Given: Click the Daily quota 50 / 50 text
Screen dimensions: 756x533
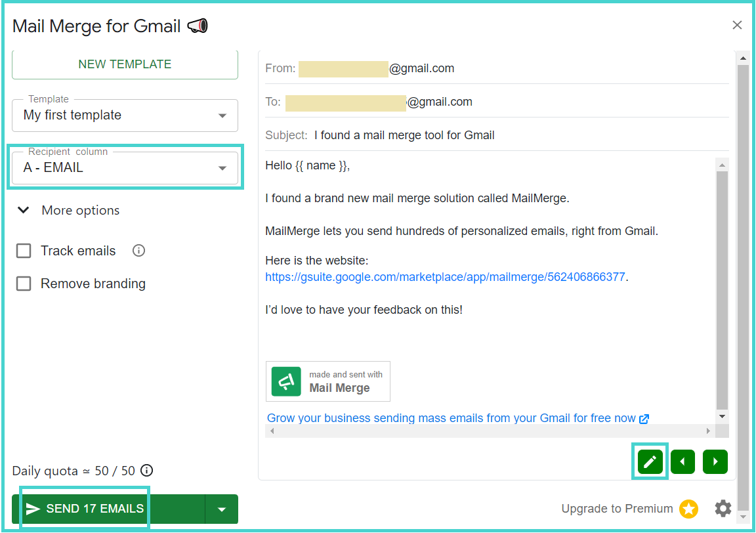Looking at the screenshot, I should point(73,471).
